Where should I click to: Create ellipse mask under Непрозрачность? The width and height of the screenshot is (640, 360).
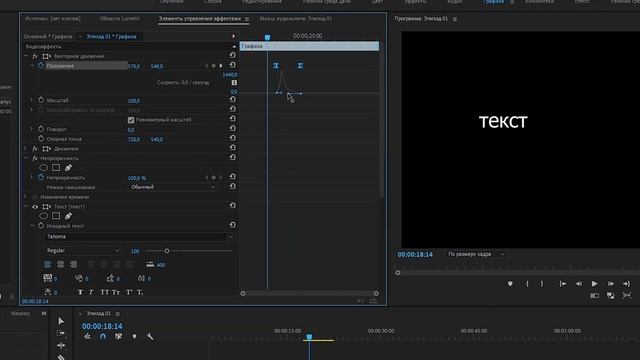(x=44, y=168)
